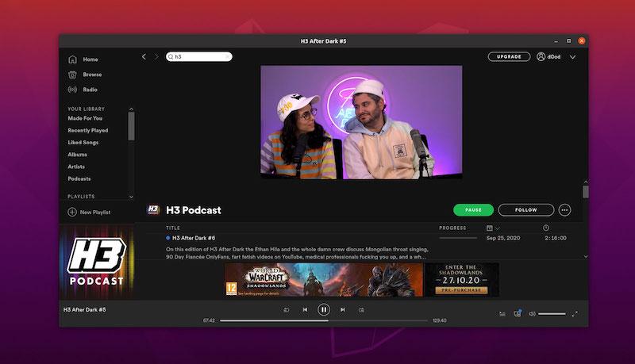The width and height of the screenshot is (635, 364).
Task: Click the Radio broadcast icon
Action: 72,90
